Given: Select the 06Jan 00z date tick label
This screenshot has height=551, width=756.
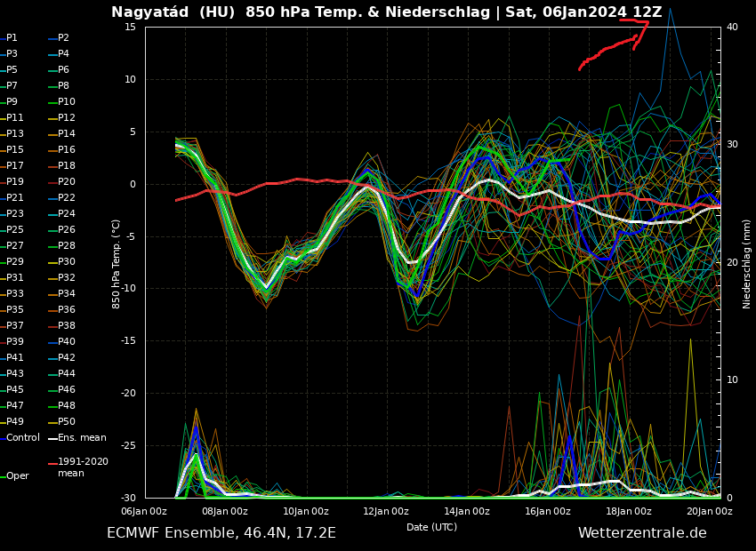Looking at the screenshot, I should 144,511.
